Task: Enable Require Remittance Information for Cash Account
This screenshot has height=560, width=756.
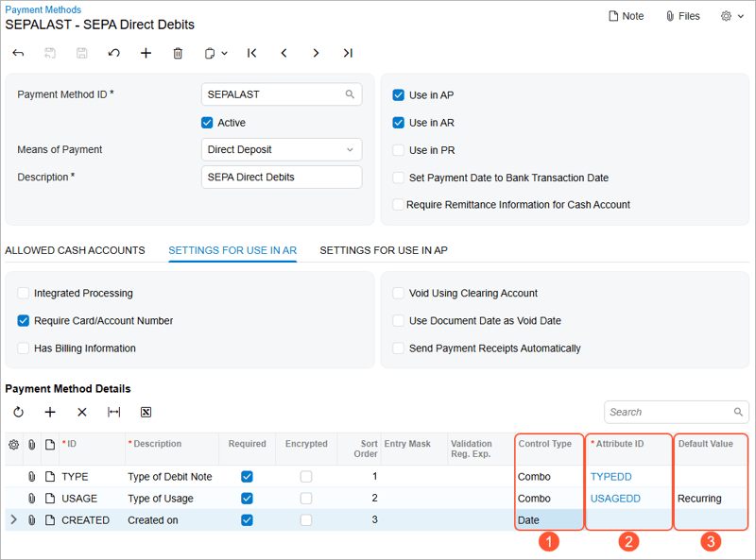Action: tap(398, 204)
